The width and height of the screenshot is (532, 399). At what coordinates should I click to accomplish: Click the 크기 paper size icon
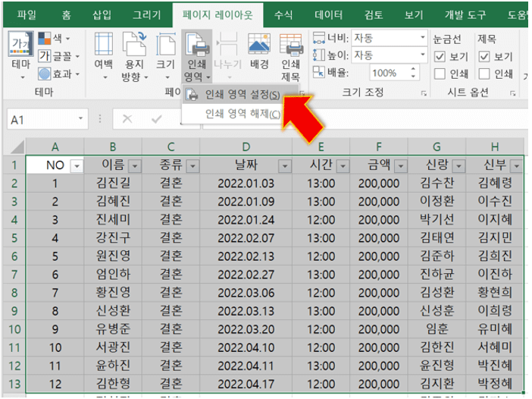(165, 44)
